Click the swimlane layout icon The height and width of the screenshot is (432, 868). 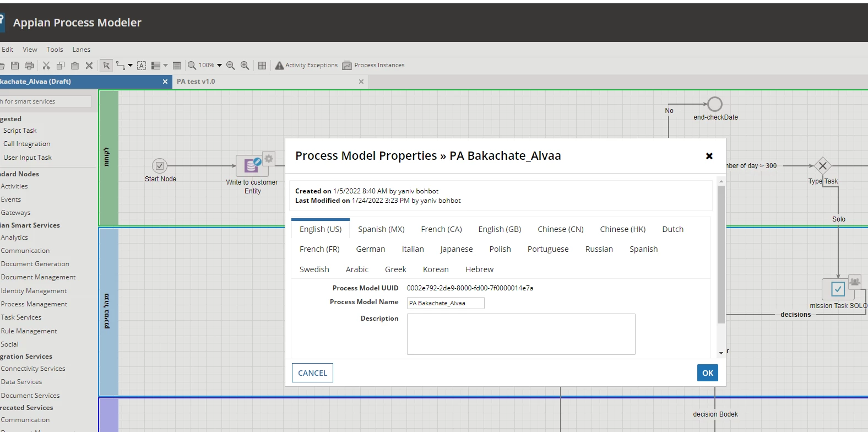[156, 66]
